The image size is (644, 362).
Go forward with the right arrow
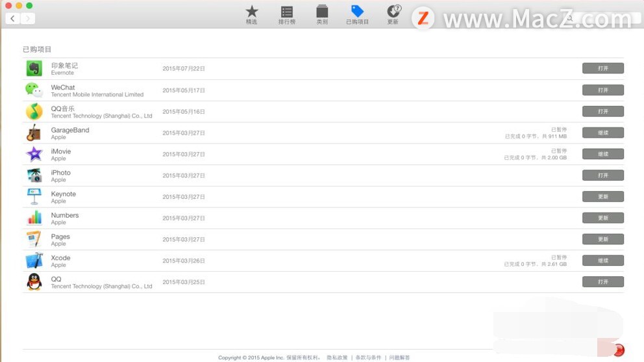[27, 18]
